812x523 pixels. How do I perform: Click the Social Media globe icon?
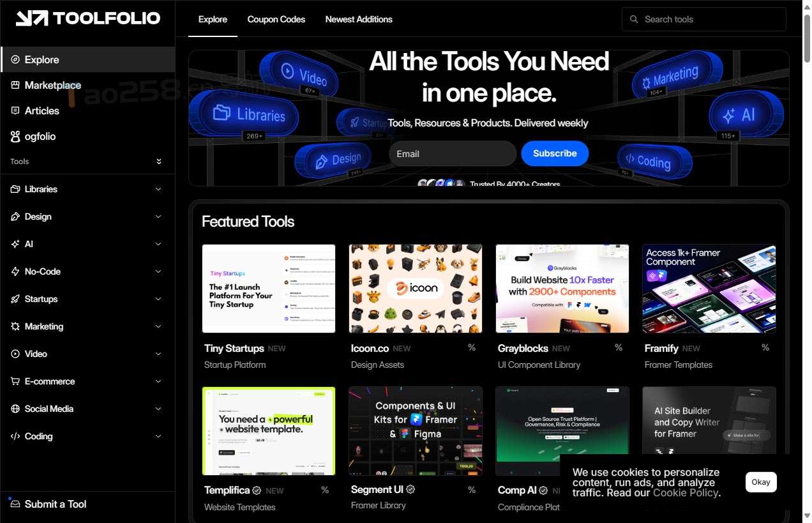15,409
